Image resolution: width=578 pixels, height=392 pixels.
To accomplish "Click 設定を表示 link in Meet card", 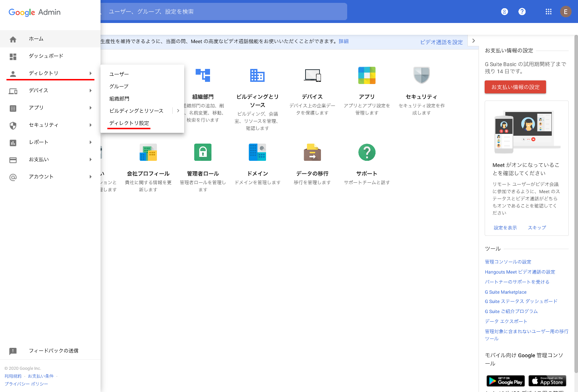I will (505, 228).
